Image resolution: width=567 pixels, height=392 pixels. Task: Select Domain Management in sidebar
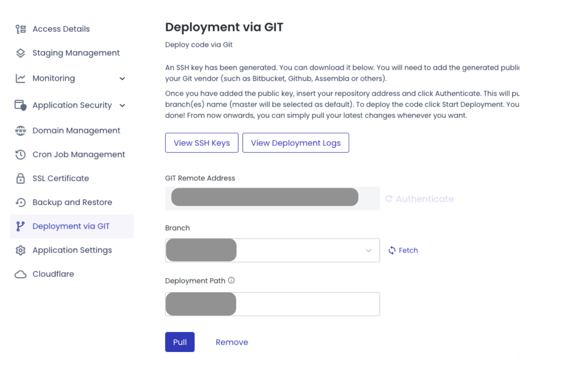point(76,131)
